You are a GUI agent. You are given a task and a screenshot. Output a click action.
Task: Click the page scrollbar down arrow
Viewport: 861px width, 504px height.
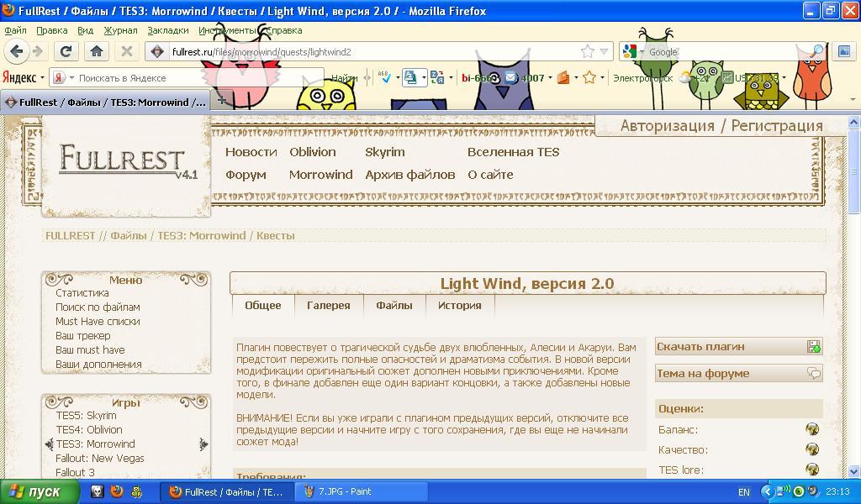click(853, 471)
